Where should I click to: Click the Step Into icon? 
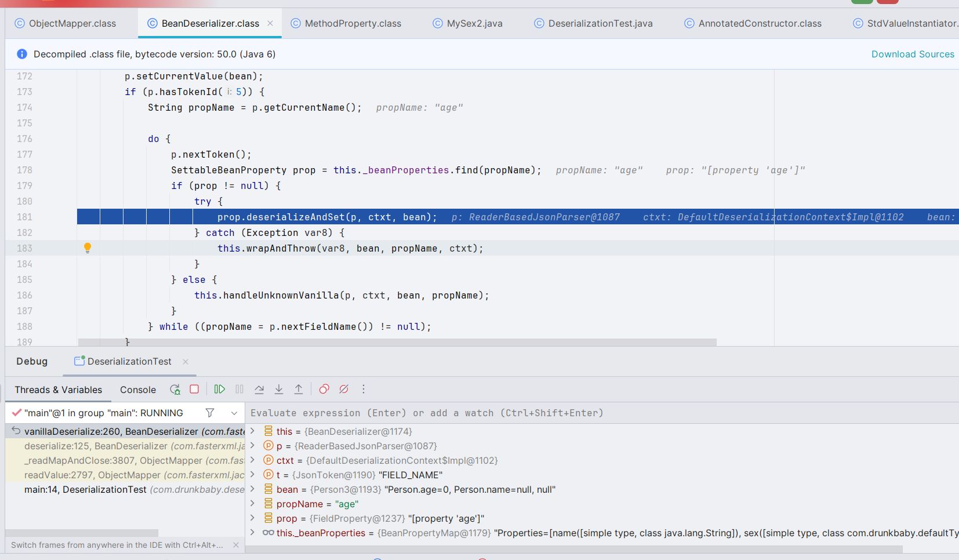click(279, 390)
